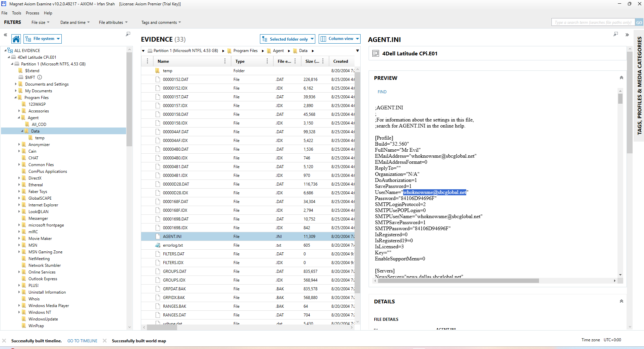The image size is (644, 349).
Task: Click Program Files in the breadcrumb path
Action: [x=245, y=51]
